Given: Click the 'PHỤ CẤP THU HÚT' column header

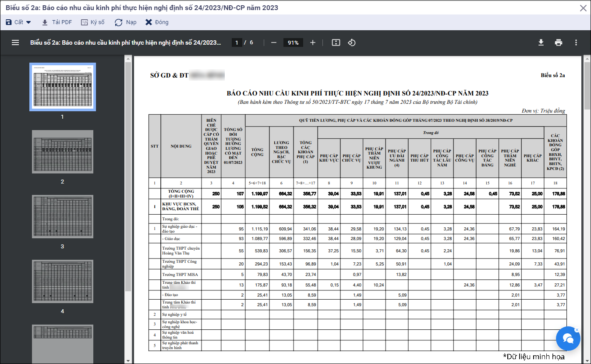Looking at the screenshot, I should pos(420,158).
